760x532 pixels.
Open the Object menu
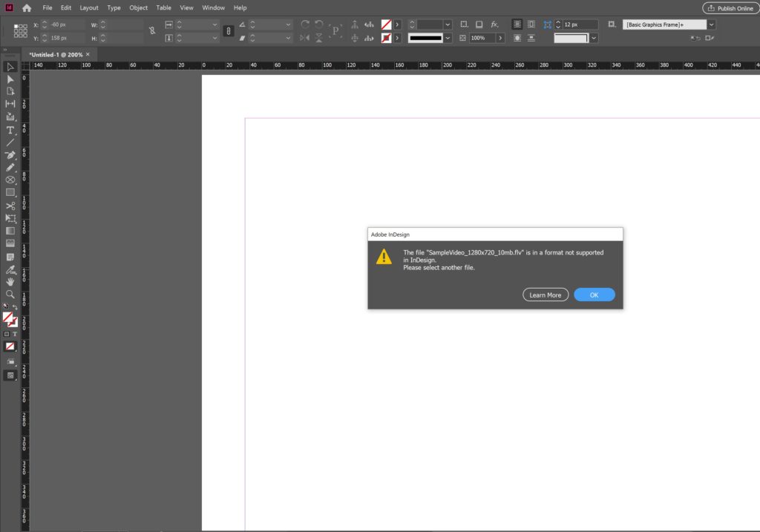138,7
